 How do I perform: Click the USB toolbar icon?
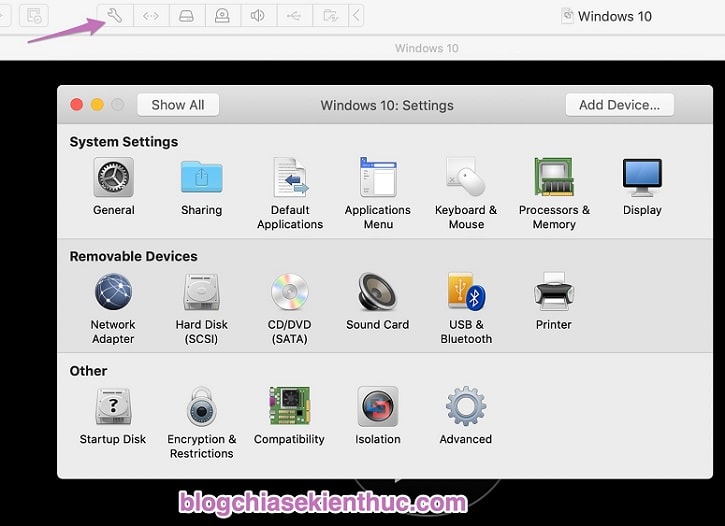click(294, 16)
